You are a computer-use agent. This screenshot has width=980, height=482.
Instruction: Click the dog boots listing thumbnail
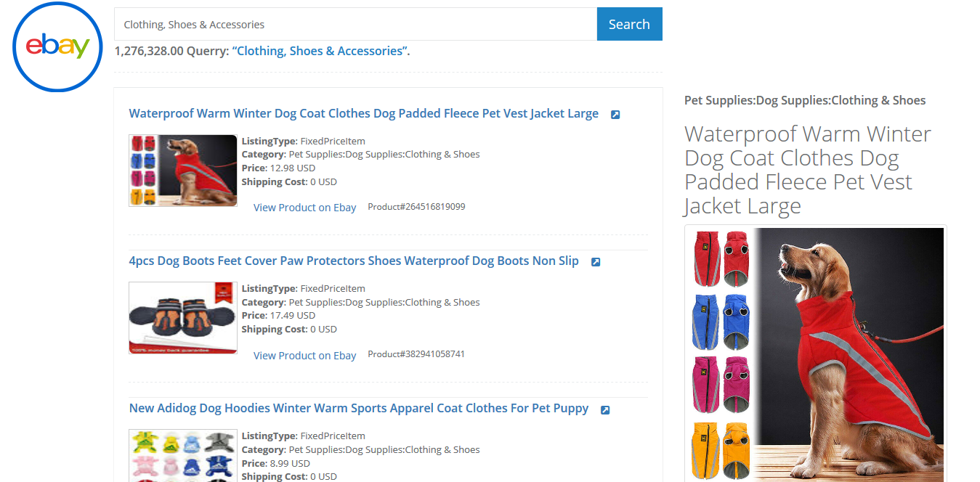[x=183, y=318]
